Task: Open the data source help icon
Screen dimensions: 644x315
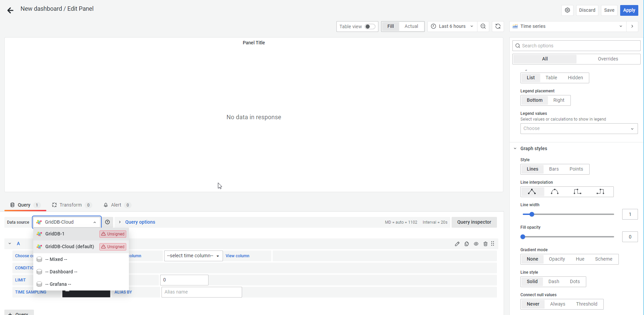Action: 107,222
